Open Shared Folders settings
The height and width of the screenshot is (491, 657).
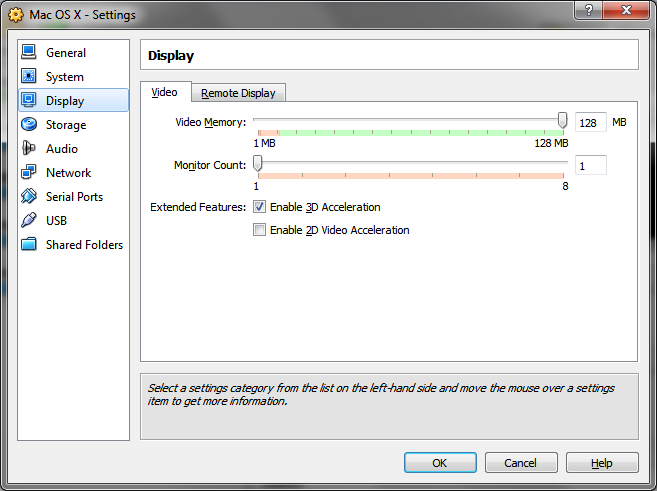click(x=74, y=244)
